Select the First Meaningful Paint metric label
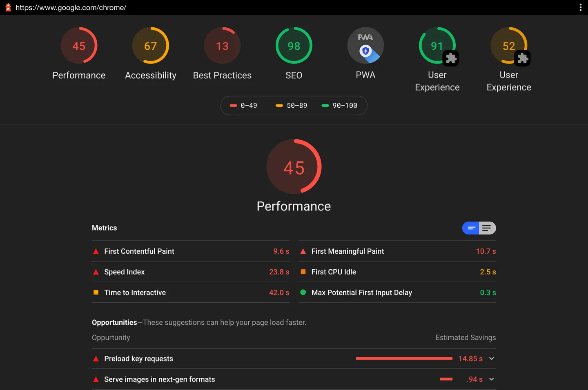The width and height of the screenshot is (588, 390). (348, 251)
